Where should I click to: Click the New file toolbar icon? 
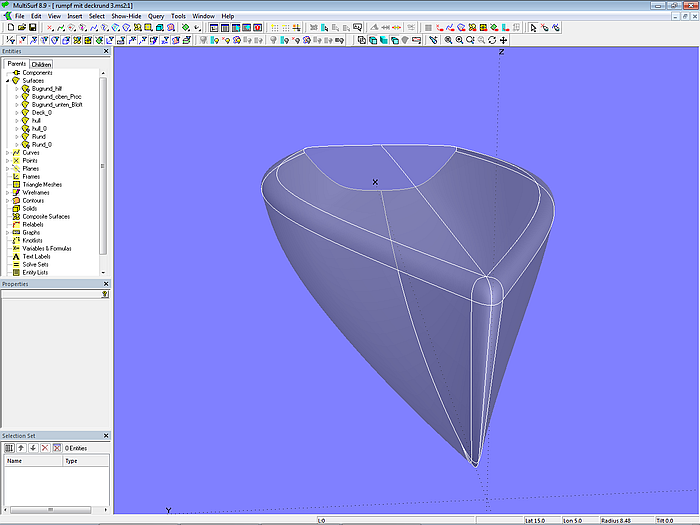pos(9,28)
